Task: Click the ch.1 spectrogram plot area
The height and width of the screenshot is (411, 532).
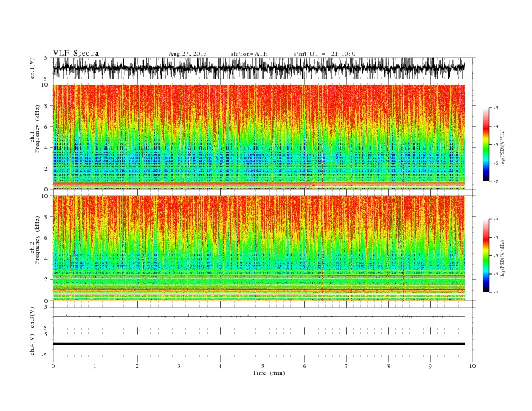Action: tap(259, 137)
